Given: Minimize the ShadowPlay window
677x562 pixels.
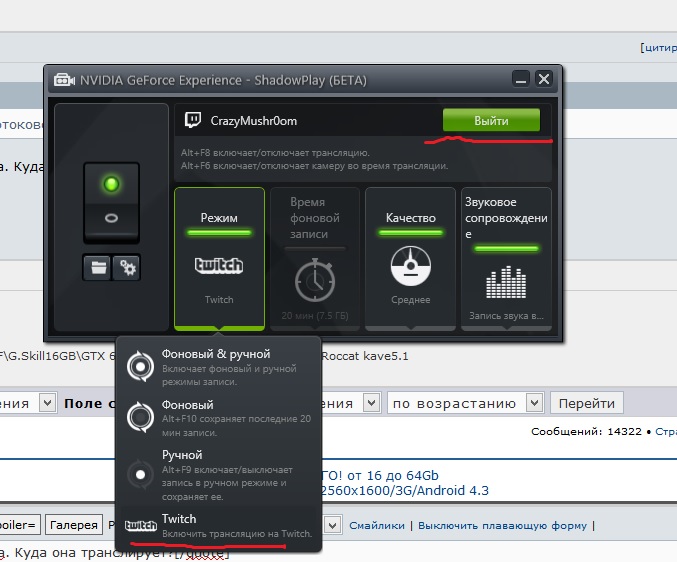Looking at the screenshot, I should pos(520,79).
